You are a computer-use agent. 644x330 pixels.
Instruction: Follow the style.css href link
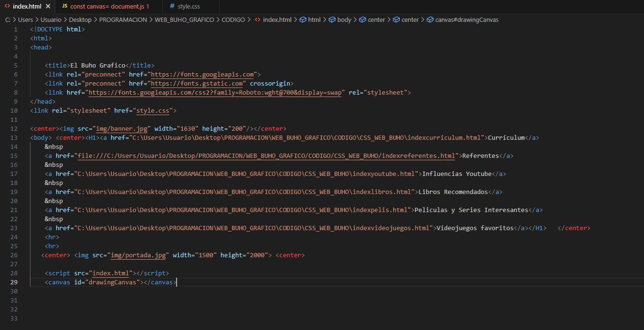pyautogui.click(x=153, y=111)
